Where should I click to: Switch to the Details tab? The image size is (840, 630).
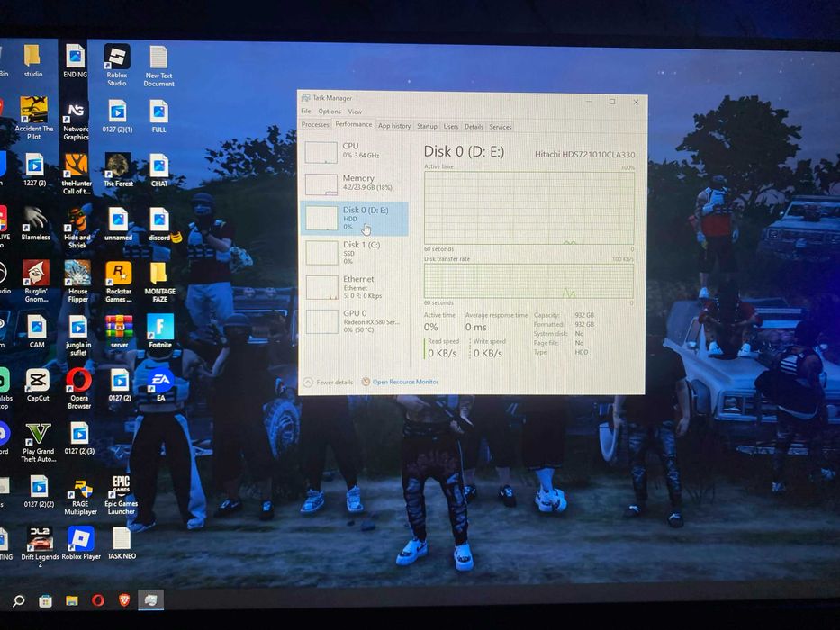[474, 127]
